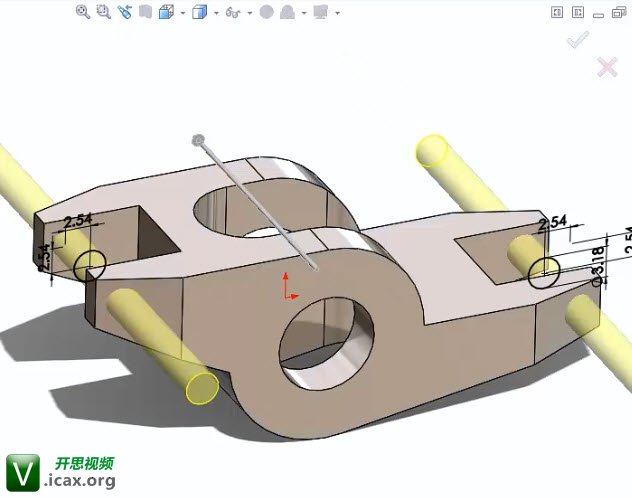The height and width of the screenshot is (498, 632).
Task: Click the left panel tile icon
Action: [x=558, y=12]
